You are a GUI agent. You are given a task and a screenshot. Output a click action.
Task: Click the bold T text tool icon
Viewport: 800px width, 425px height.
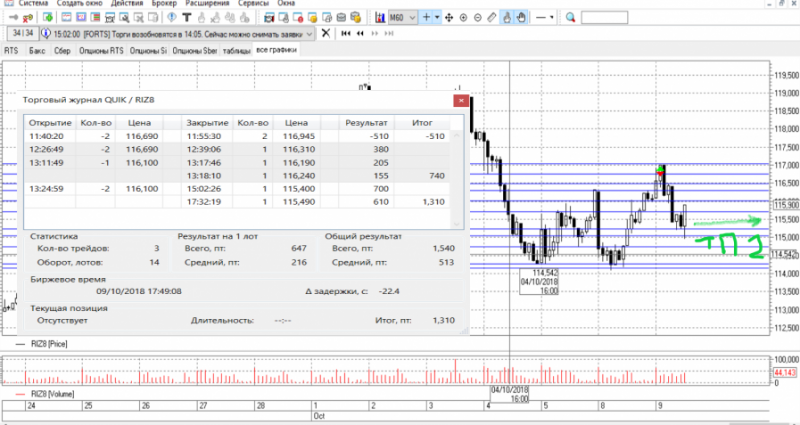coord(187,18)
